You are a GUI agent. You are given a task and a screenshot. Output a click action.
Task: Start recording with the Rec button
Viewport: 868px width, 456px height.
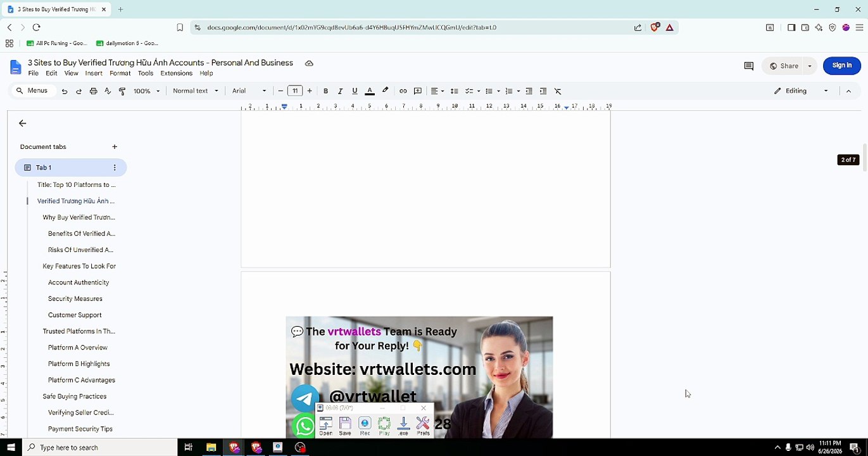coord(365,426)
